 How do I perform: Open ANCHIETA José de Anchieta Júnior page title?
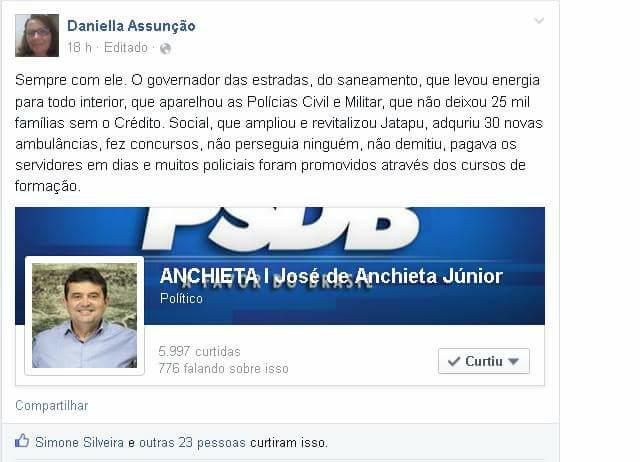pos(331,276)
